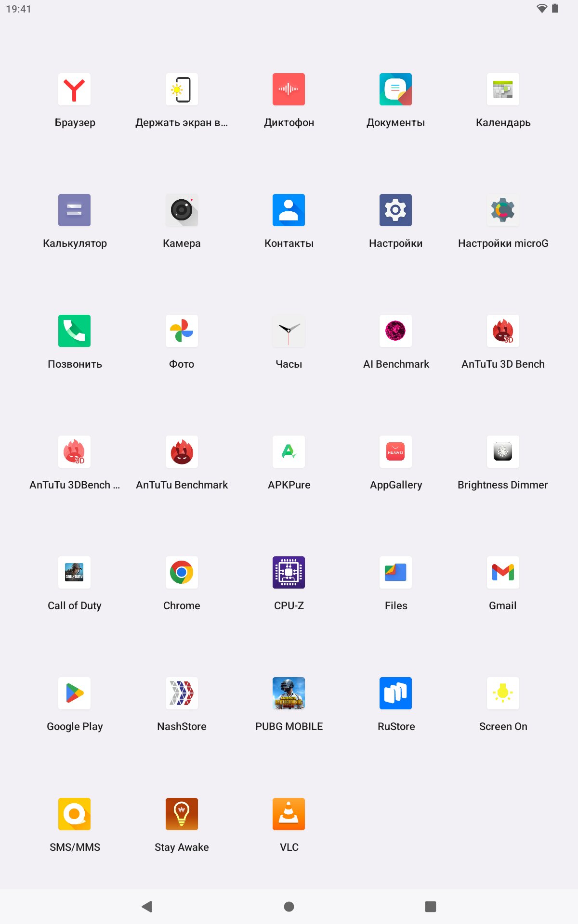Open Google Фото app
Viewport: 578px width, 924px height.
pyautogui.click(x=182, y=331)
